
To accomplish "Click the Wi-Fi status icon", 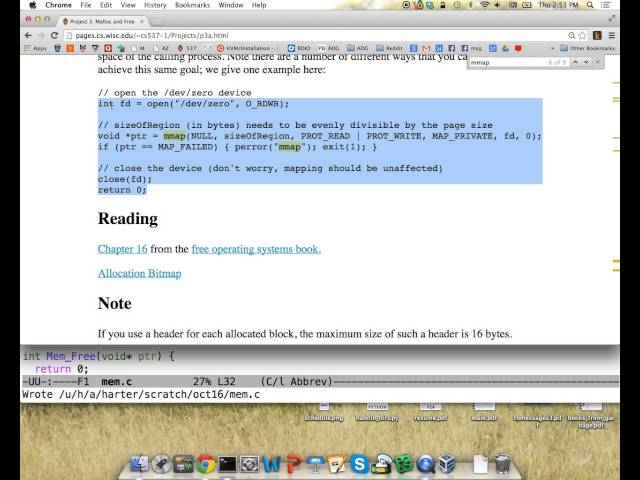I will coord(484,5).
